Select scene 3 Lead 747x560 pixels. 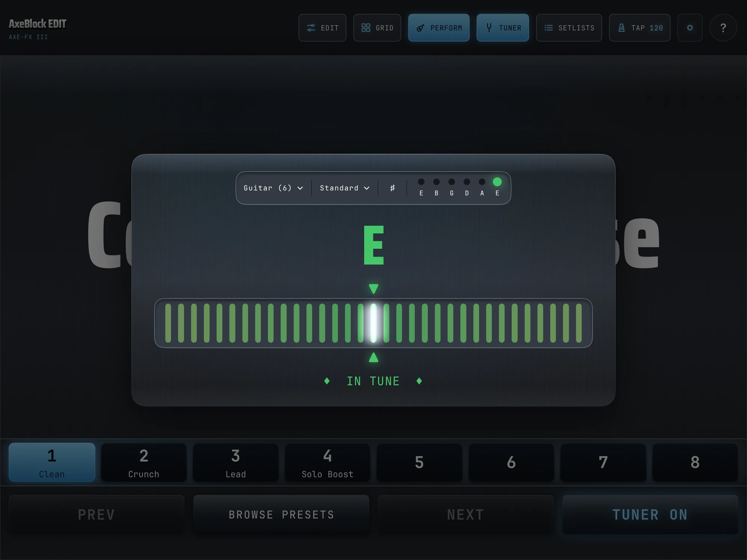(236, 462)
